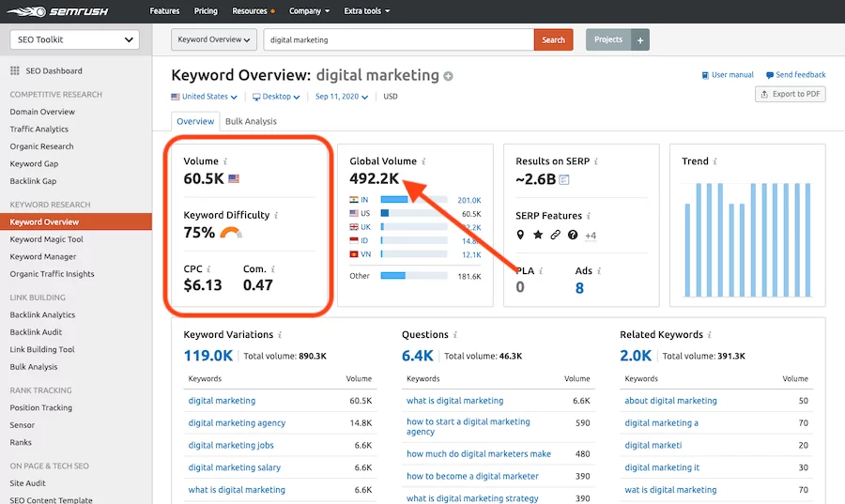Viewport: 845px width, 504px height.
Task: Click the local pack pin SERP feature icon
Action: pyautogui.click(x=520, y=235)
